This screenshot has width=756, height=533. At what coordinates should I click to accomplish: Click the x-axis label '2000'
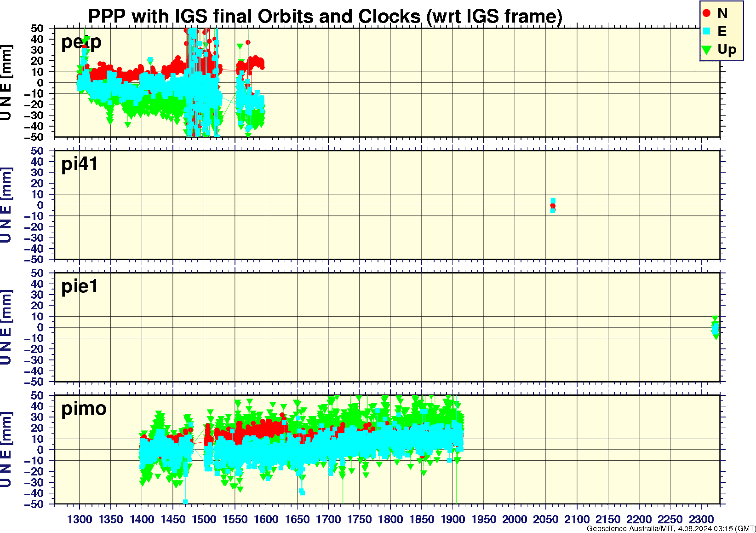click(x=515, y=520)
